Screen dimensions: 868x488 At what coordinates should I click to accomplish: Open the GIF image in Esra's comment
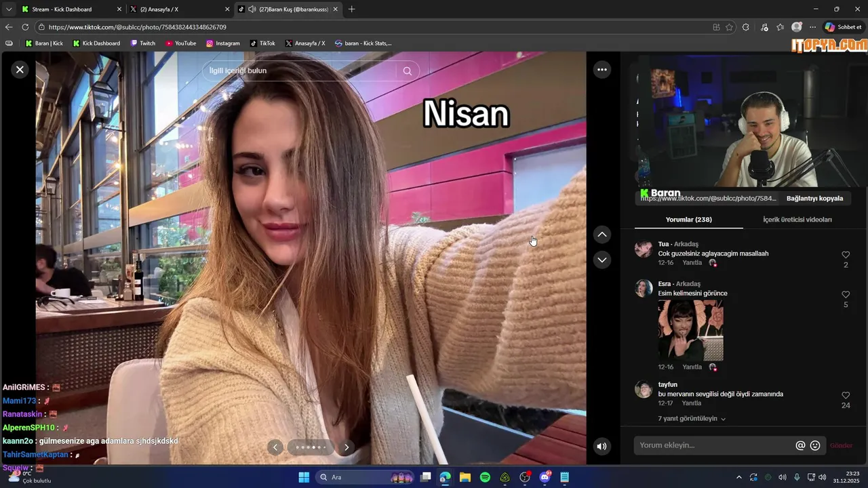tap(690, 331)
